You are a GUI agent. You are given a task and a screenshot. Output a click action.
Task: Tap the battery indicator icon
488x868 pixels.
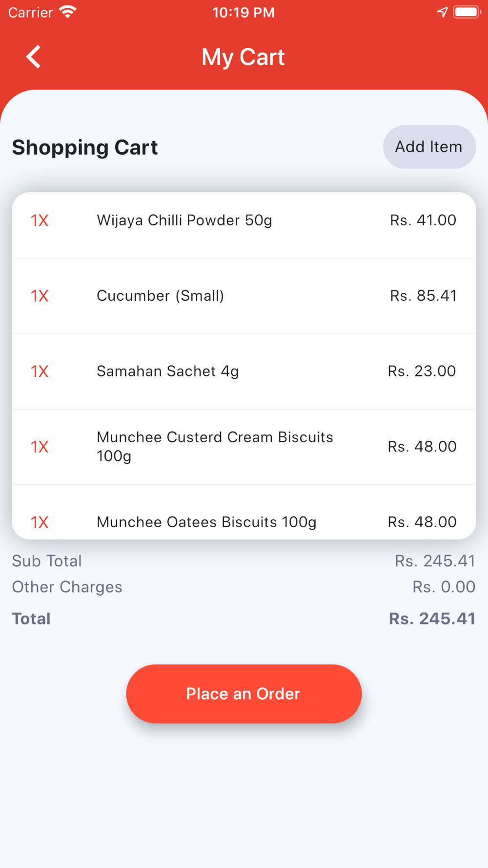467,12
